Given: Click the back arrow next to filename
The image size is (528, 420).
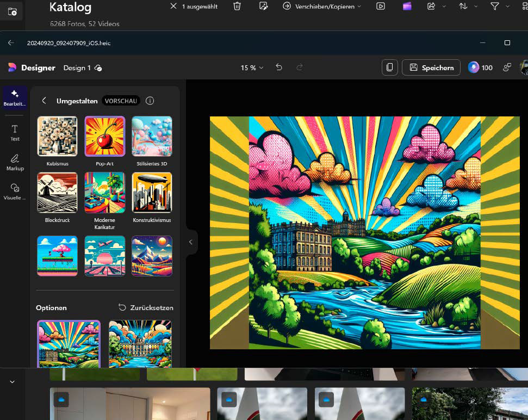Looking at the screenshot, I should [11, 42].
